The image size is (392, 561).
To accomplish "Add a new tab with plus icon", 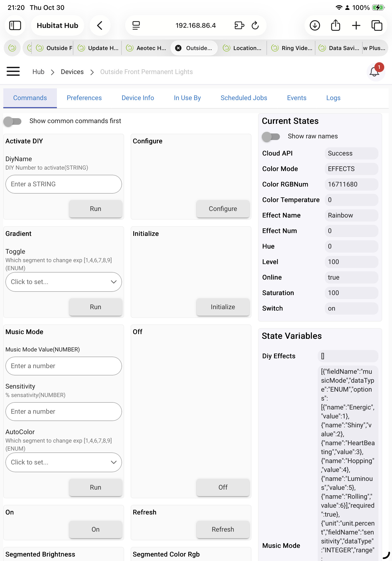I will tap(356, 25).
